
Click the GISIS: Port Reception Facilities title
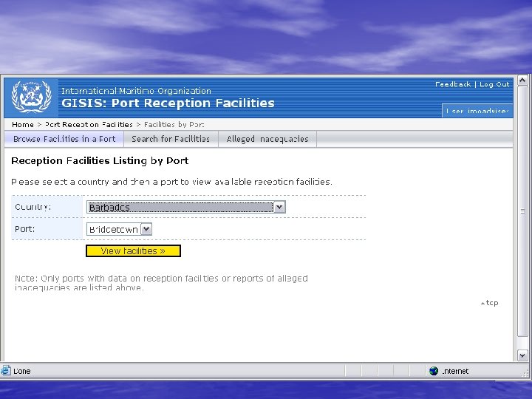coord(168,103)
